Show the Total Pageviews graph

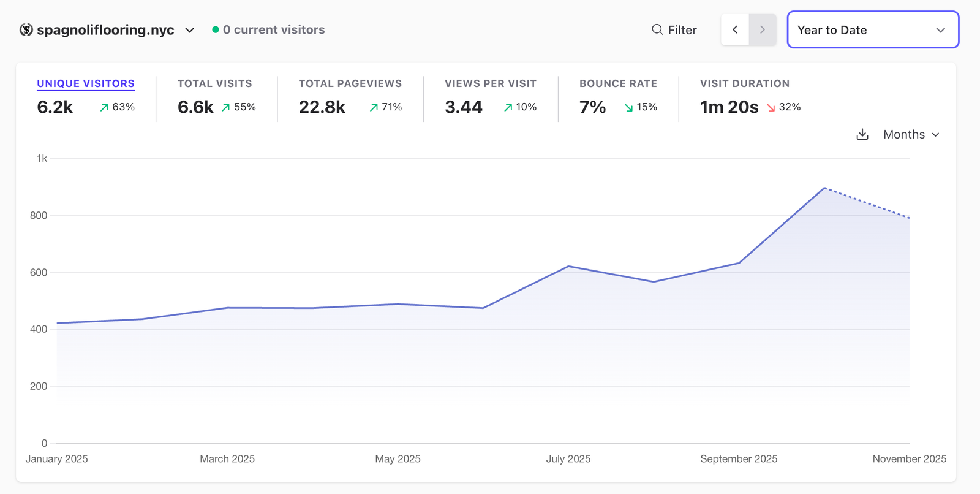pos(350,83)
